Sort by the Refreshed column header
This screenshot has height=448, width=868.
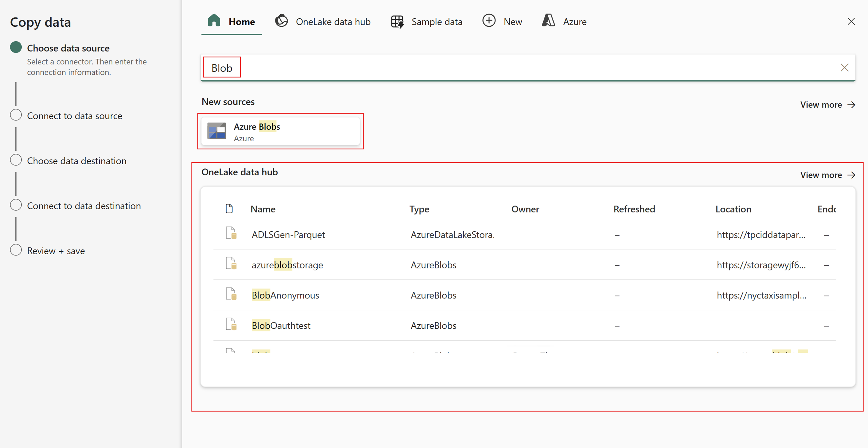click(x=634, y=209)
